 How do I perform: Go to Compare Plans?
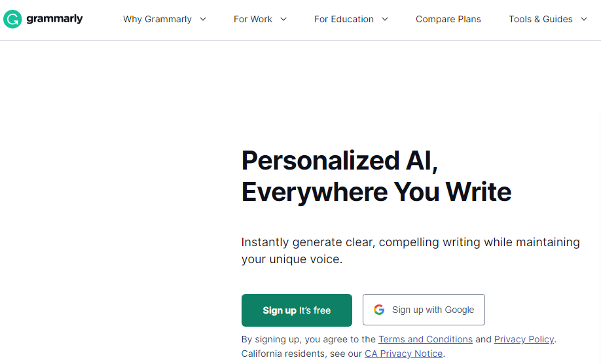pyautogui.click(x=448, y=20)
